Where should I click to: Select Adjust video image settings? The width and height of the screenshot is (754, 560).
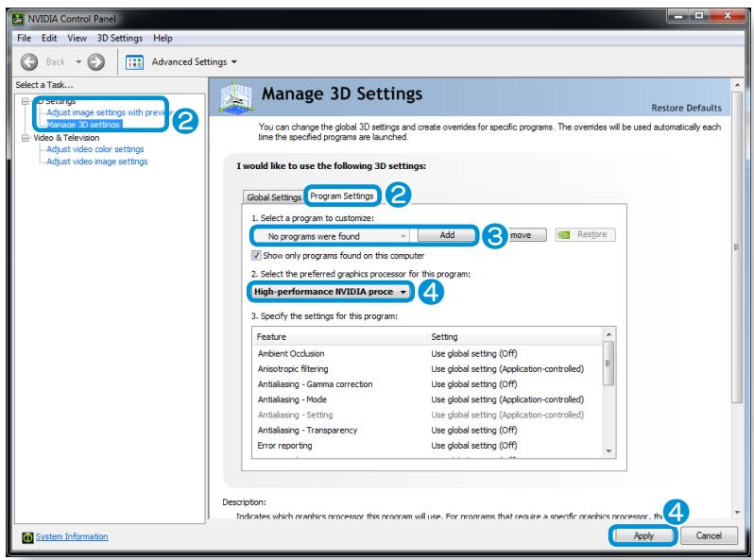point(97,161)
